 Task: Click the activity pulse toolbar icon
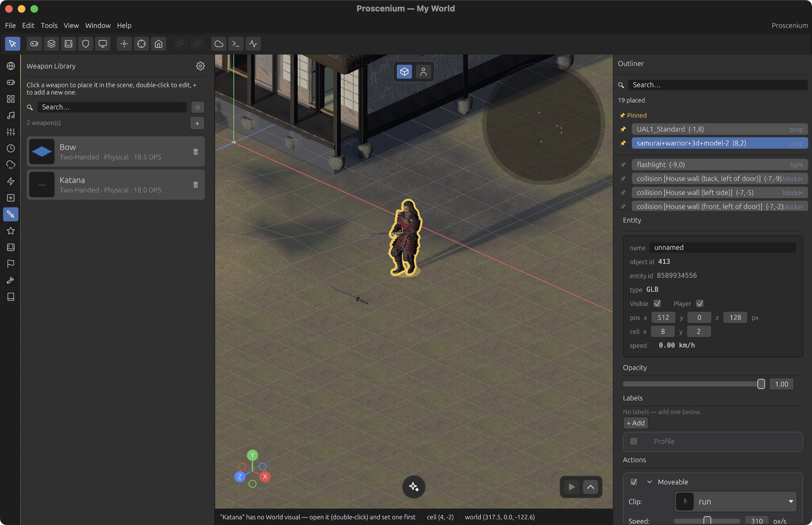(x=253, y=44)
